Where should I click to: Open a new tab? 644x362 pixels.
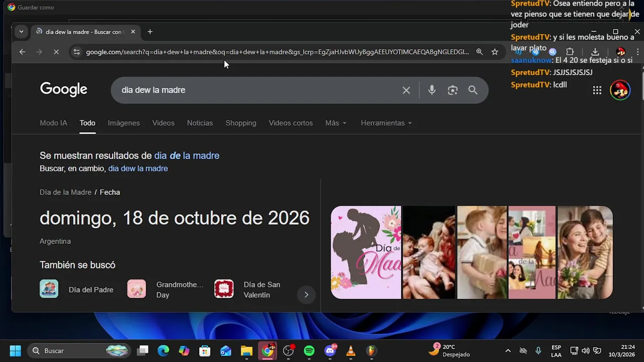coord(150,32)
